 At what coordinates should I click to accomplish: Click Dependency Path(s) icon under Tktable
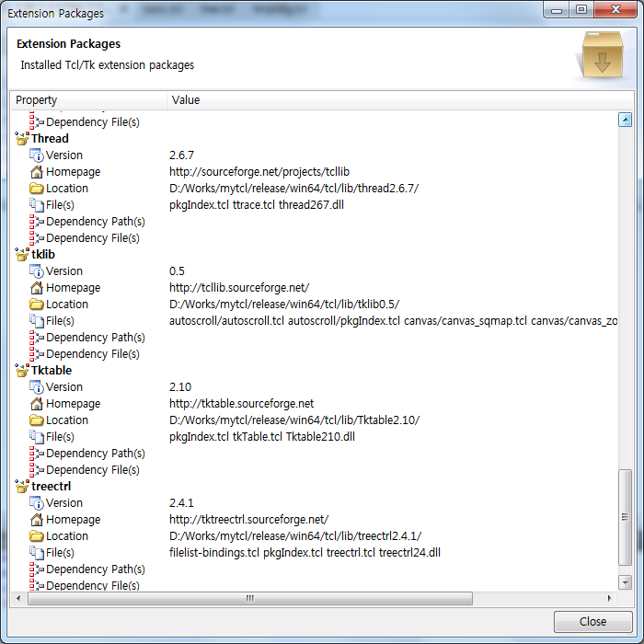[x=37, y=453]
